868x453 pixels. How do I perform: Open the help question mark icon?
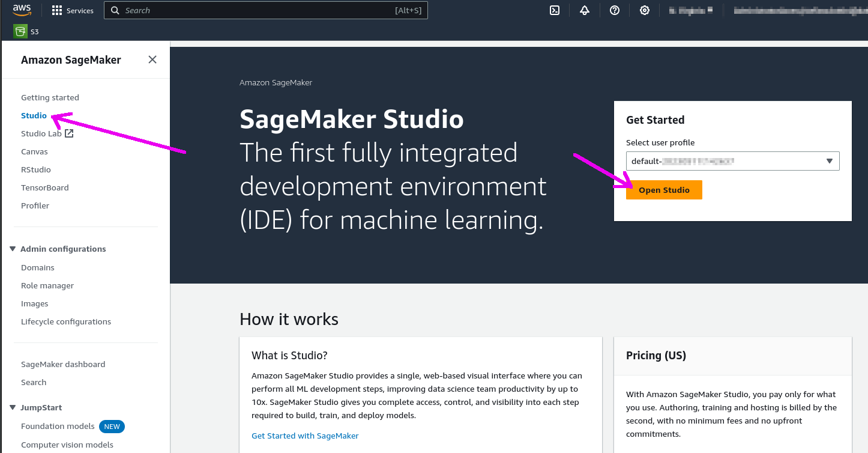tap(615, 10)
